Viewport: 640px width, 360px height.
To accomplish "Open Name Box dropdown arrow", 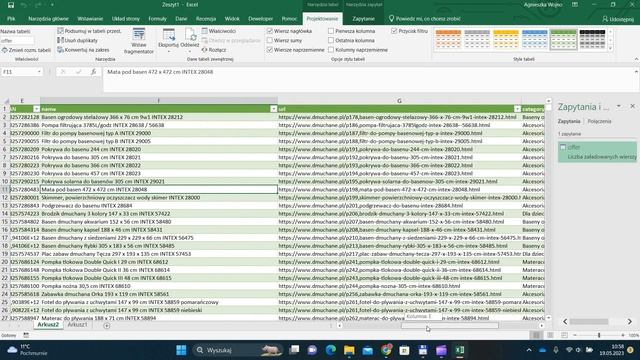I will pos(39,72).
